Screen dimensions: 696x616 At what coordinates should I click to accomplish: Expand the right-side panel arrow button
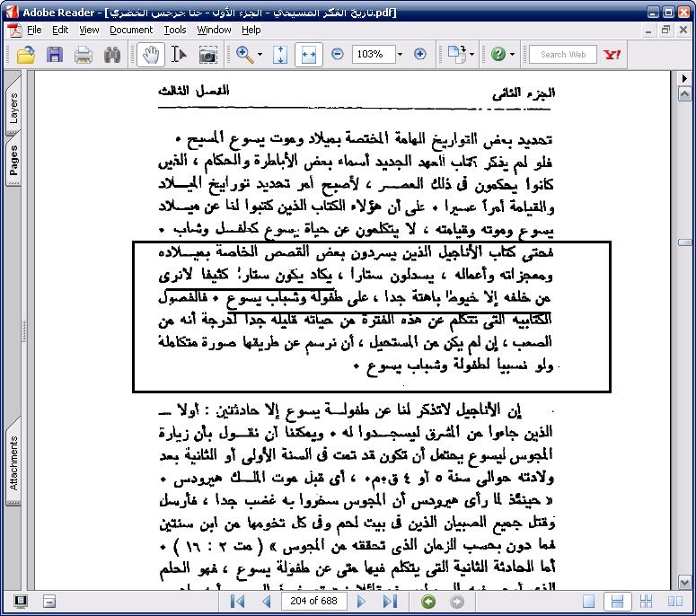pos(684,78)
